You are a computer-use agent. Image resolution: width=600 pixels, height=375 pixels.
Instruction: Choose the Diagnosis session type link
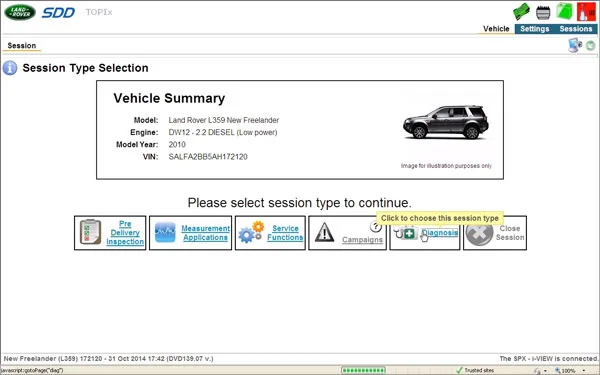click(x=440, y=233)
